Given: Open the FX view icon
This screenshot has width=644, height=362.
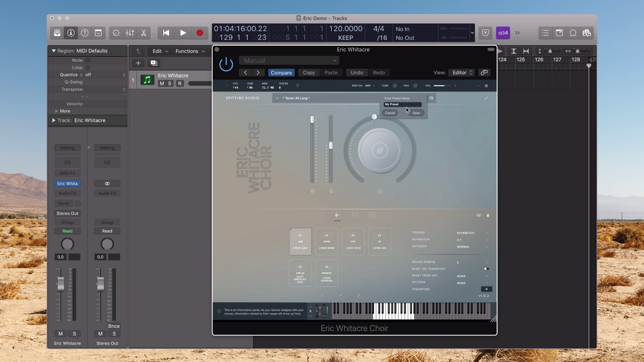Looking at the screenshot, I should point(371,215).
